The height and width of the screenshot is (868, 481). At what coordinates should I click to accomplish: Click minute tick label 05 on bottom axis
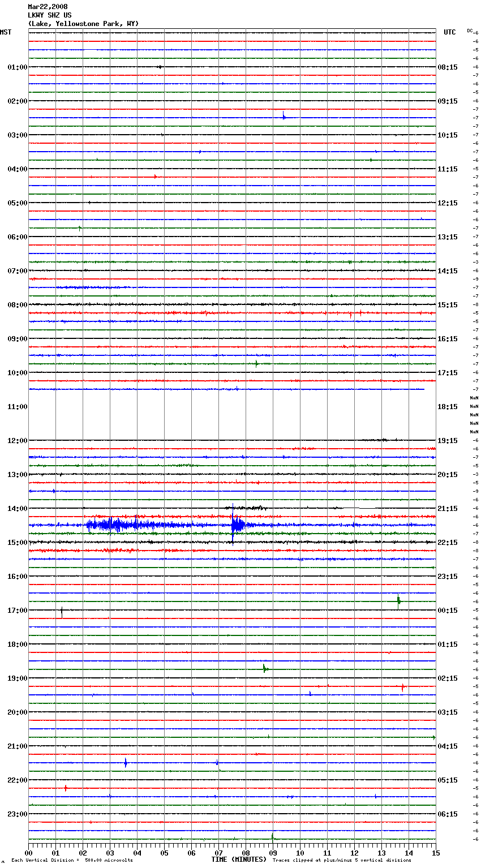(164, 853)
